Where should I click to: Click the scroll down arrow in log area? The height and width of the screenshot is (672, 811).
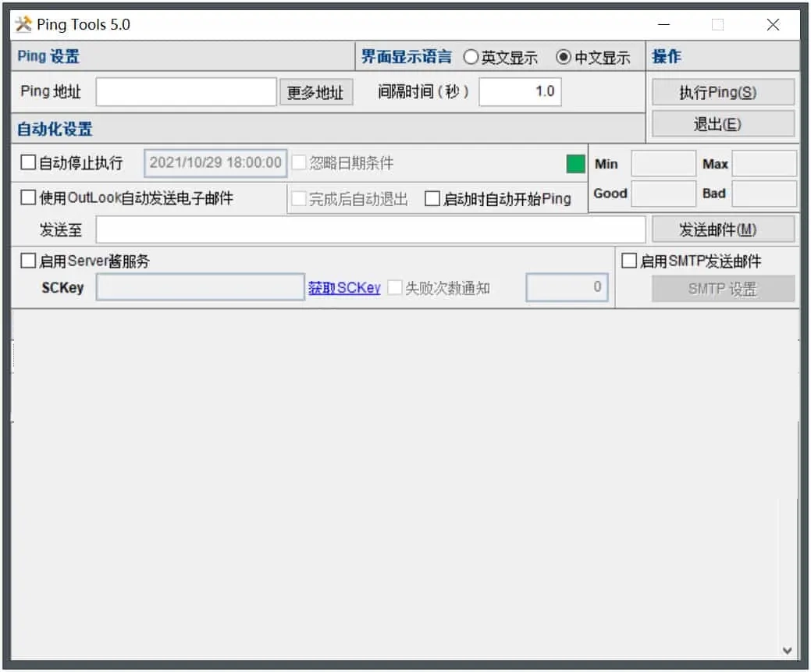(x=787, y=650)
